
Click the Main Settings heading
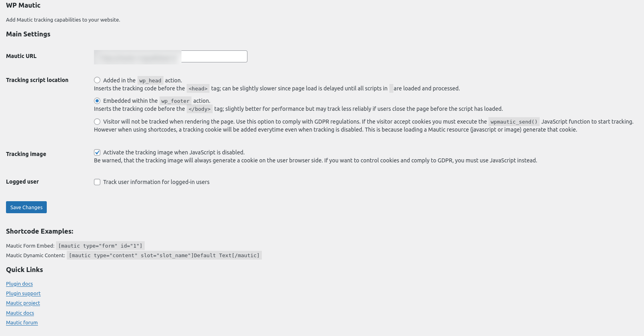point(28,34)
